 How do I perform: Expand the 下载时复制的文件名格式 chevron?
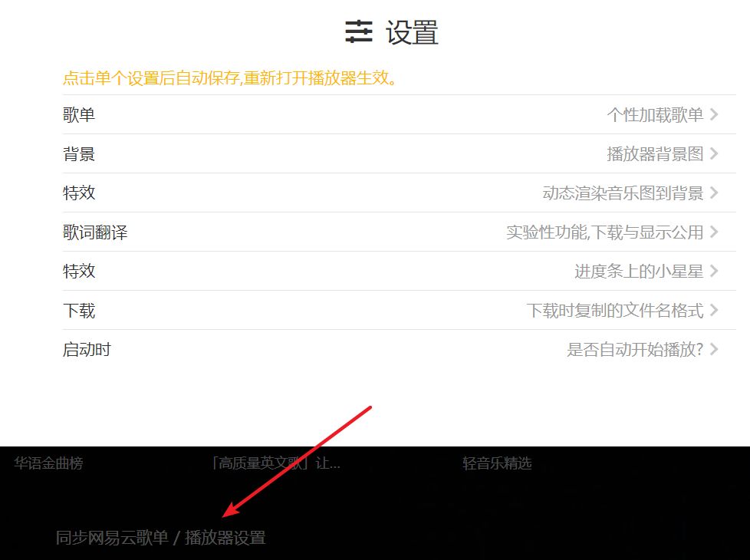pyautogui.click(x=715, y=310)
